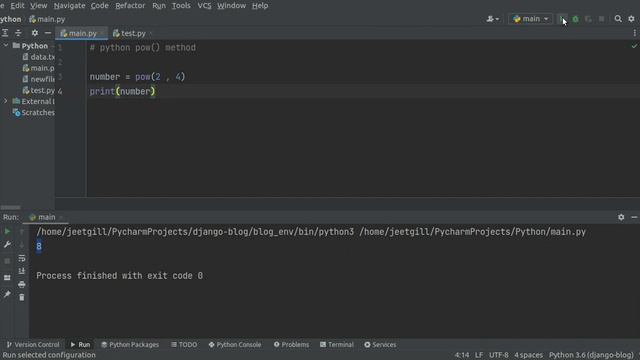Change UTF-8 file encoding in status bar

(499, 355)
